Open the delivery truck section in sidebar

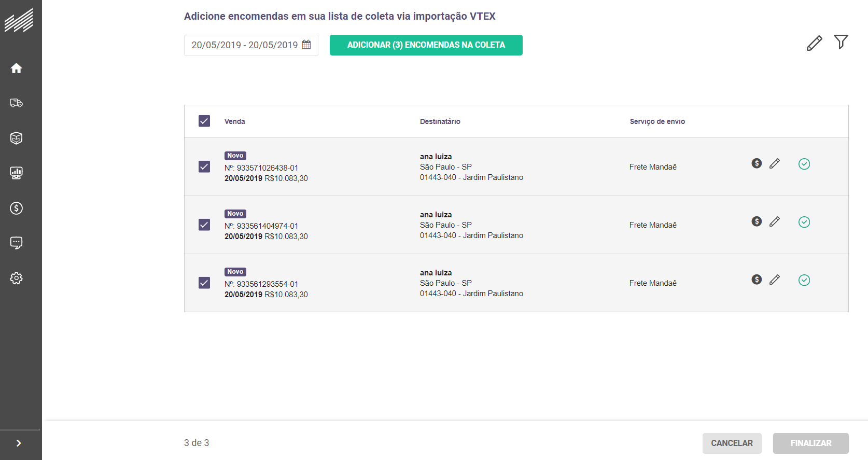pos(17,103)
